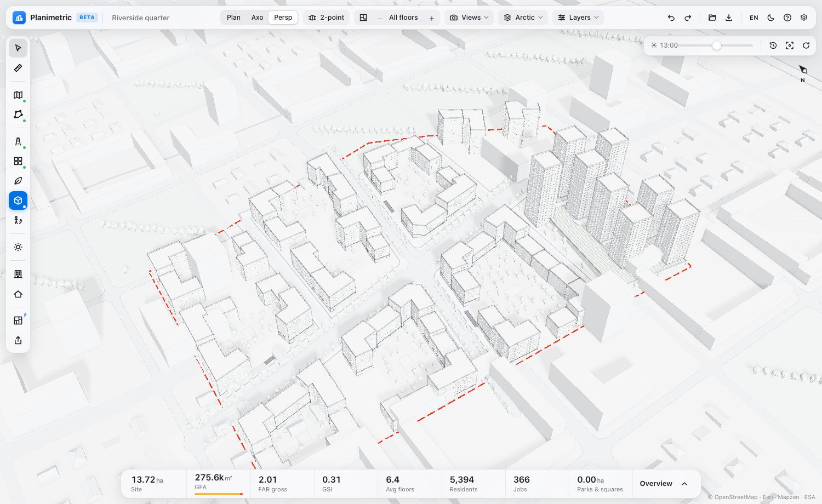Collapse the Overview panel chevron
Screen dimensions: 822x504
684,484
